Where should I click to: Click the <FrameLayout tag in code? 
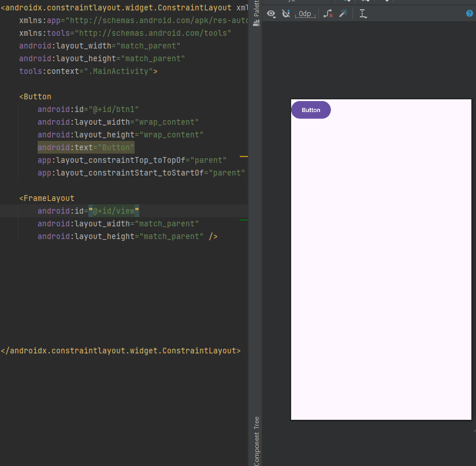click(x=47, y=198)
